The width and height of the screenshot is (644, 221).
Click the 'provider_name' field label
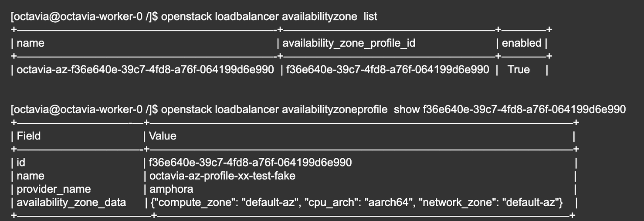point(54,189)
